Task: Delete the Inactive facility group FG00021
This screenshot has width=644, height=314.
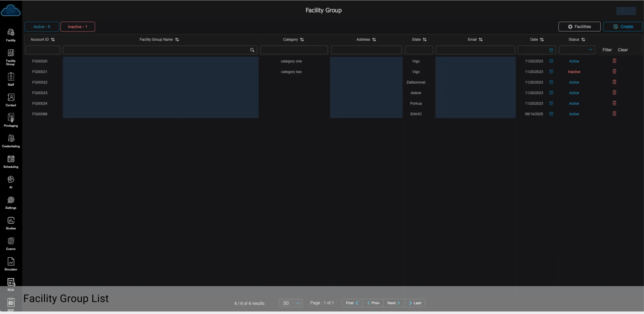Action: point(614,71)
